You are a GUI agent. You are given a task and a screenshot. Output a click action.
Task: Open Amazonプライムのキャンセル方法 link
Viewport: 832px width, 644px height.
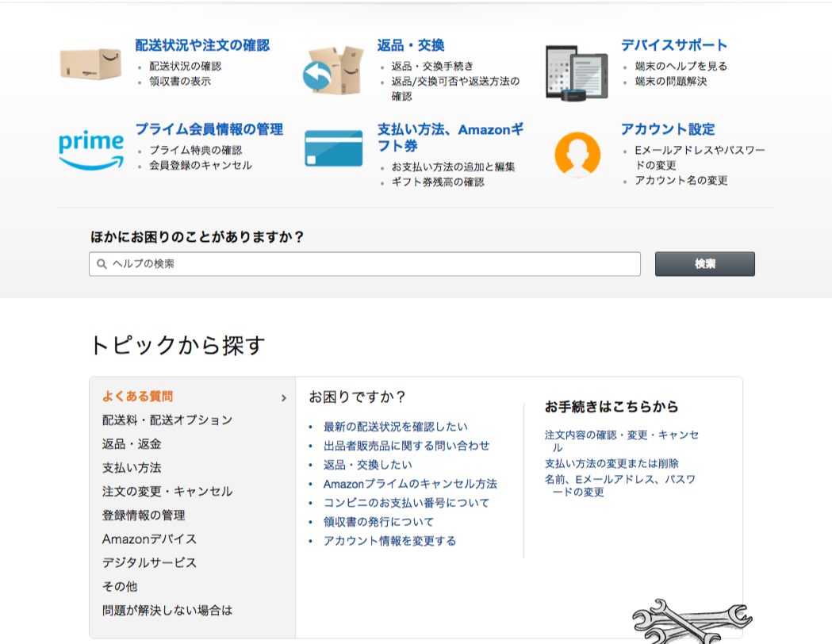coord(410,484)
